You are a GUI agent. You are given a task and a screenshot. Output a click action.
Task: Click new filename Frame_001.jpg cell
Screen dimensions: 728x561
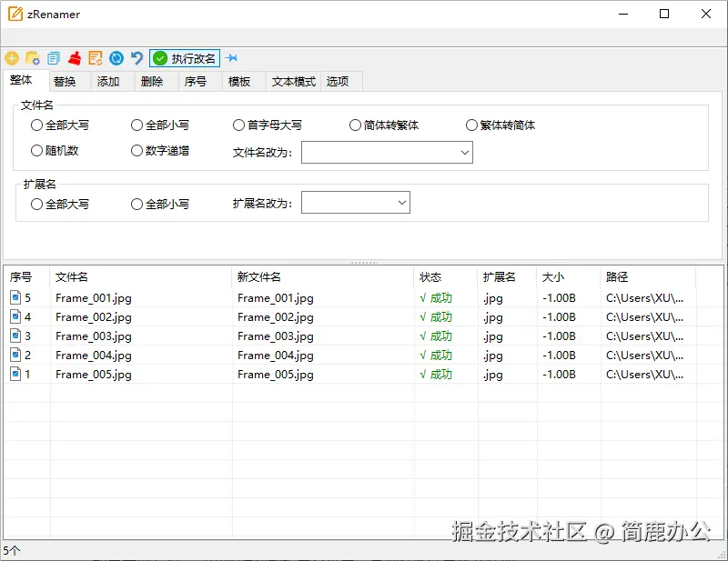[x=276, y=298]
